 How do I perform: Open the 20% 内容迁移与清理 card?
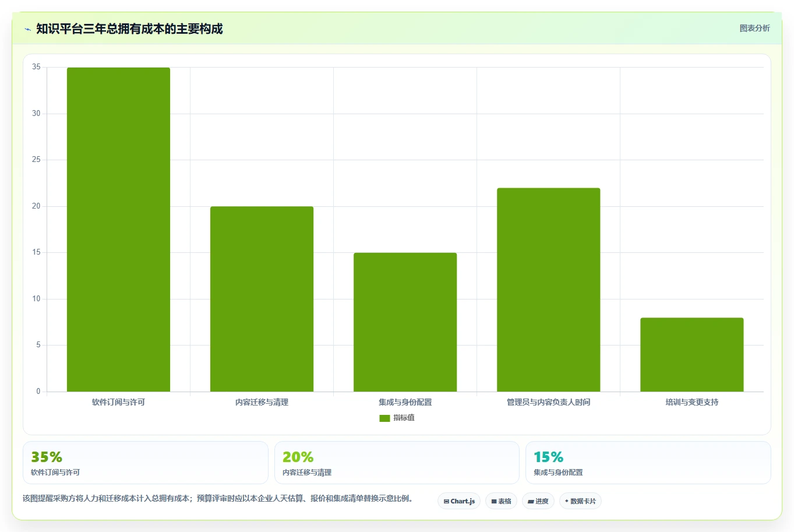tap(397, 463)
